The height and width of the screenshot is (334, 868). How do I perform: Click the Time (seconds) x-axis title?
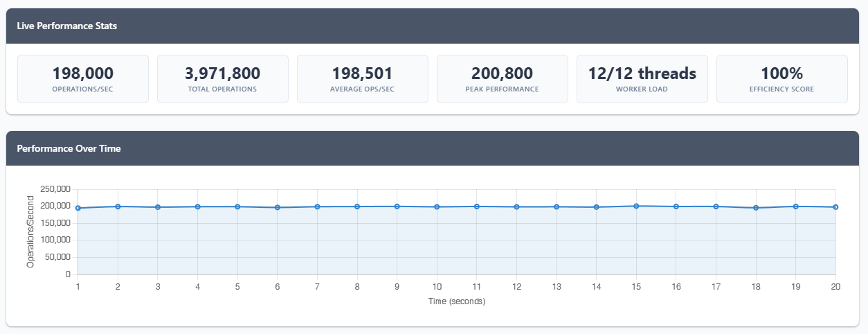click(456, 301)
